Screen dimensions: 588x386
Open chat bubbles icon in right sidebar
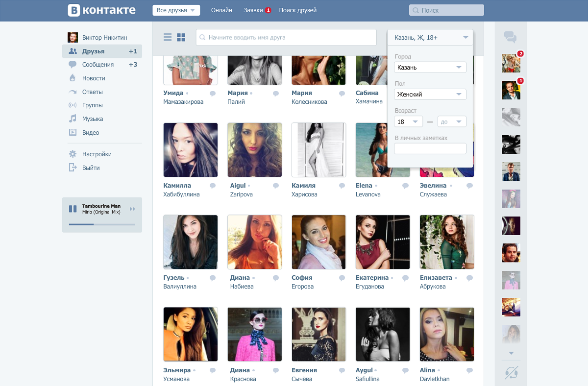(x=511, y=37)
